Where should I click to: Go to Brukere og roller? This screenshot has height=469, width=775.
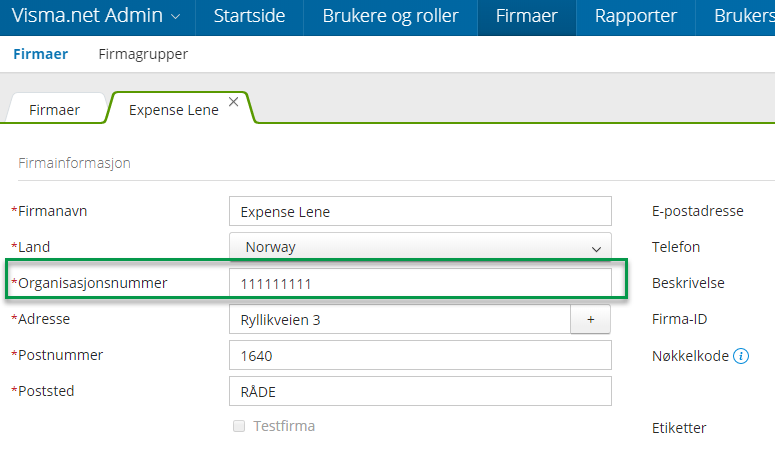[390, 16]
